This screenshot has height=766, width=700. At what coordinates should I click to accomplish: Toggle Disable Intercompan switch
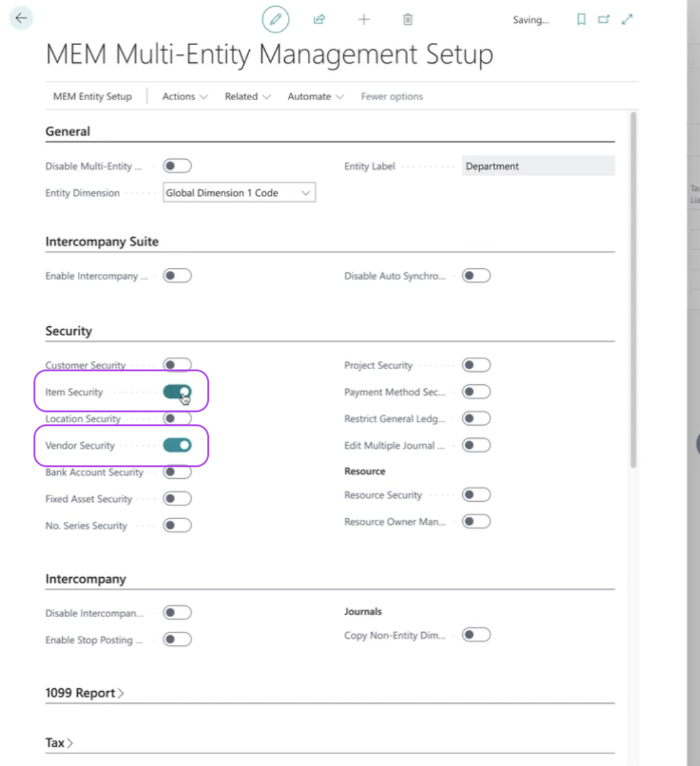pyautogui.click(x=177, y=613)
